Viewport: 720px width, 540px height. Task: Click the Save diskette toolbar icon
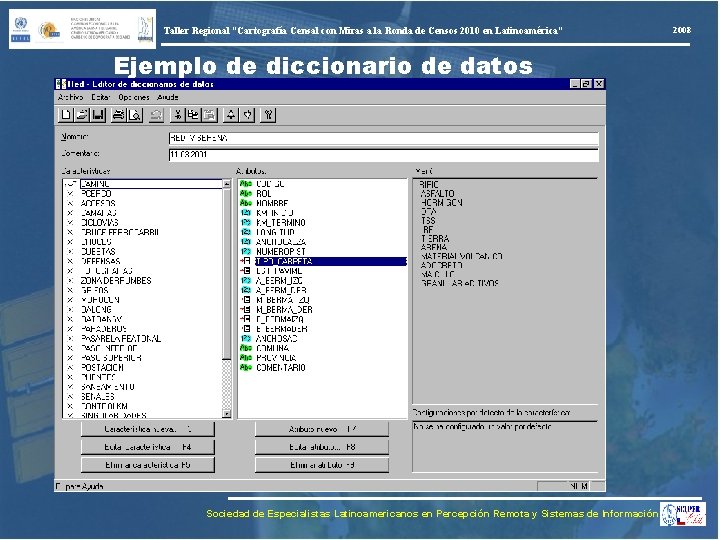[98, 115]
